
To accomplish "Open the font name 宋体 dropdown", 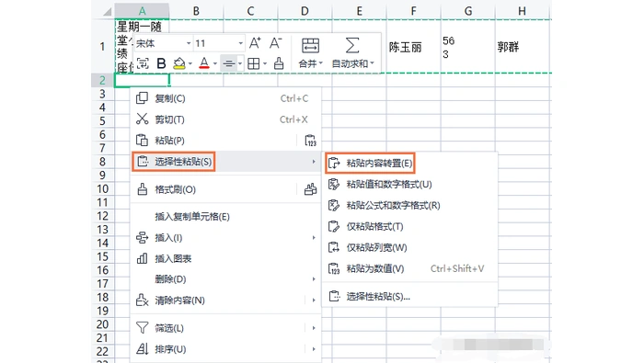I will pos(188,43).
